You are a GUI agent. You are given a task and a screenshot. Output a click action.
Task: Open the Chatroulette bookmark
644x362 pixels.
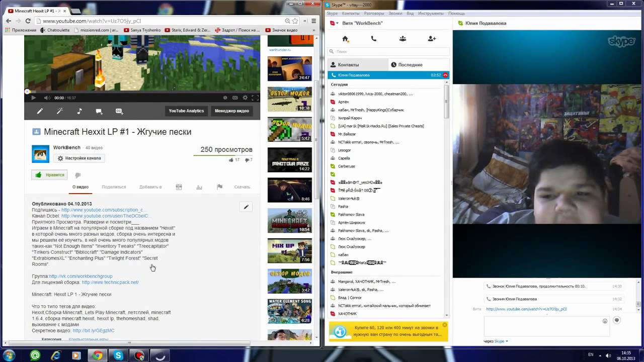click(54, 30)
